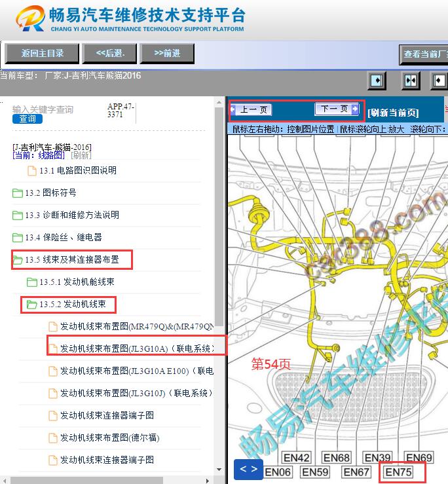Click EN39 connector label
Screen dimensions: 448x484
377,457
